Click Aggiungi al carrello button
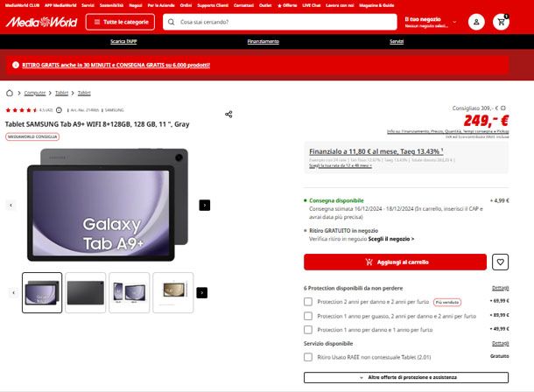Image resolution: width=534 pixels, height=392 pixels. [396, 262]
